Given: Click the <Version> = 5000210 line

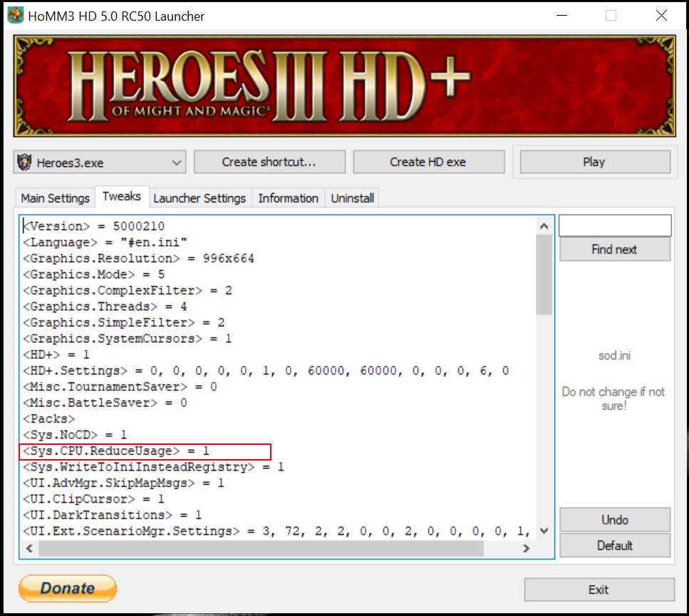Looking at the screenshot, I should 94,226.
